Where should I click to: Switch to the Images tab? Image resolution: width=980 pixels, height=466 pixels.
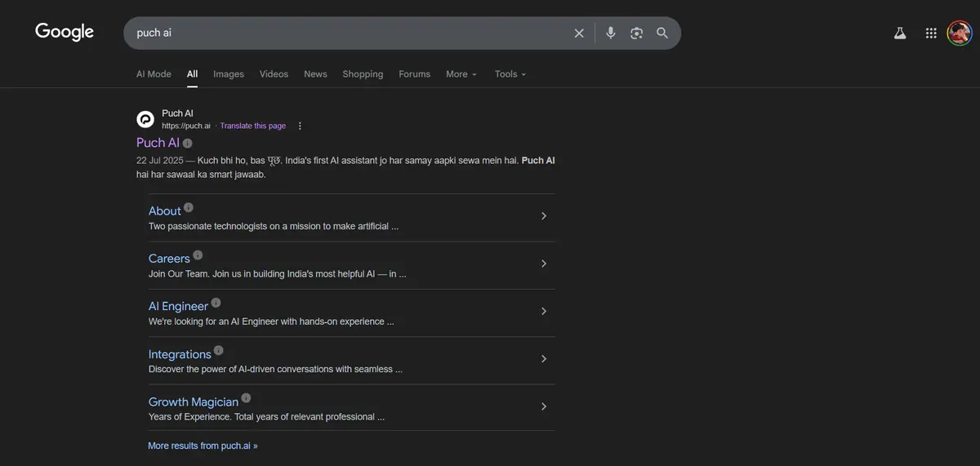click(x=229, y=74)
